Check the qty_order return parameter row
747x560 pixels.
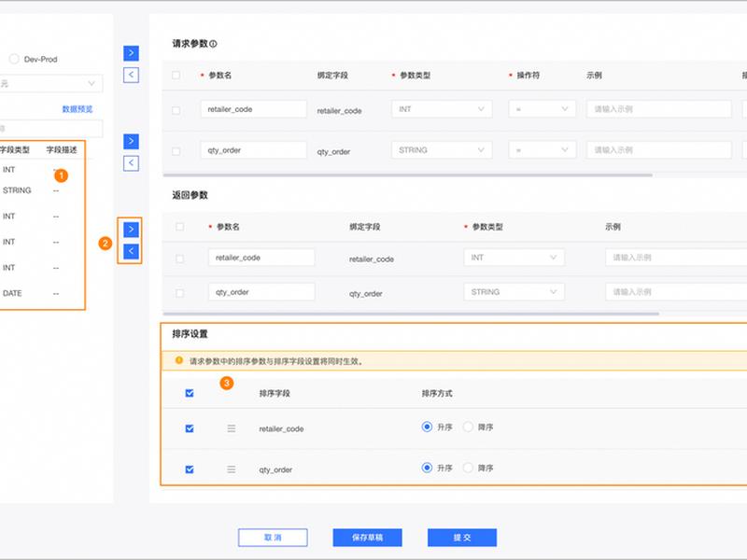[179, 293]
